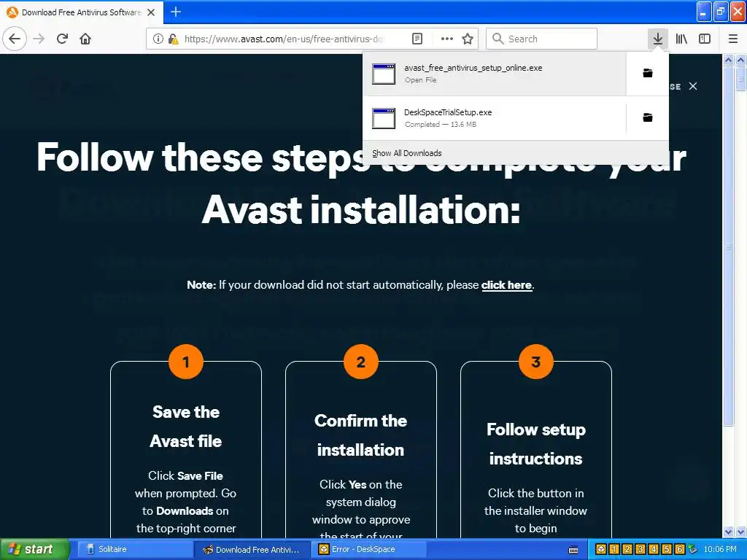Open containing folder for DeskSpaceTrialSetup.exe
The image size is (747, 560).
(x=648, y=117)
